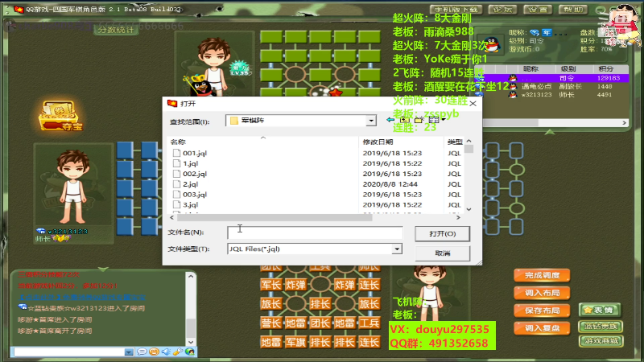Click the globe friend icon in chat bar
The image size is (644, 362).
pyautogui.click(x=189, y=352)
